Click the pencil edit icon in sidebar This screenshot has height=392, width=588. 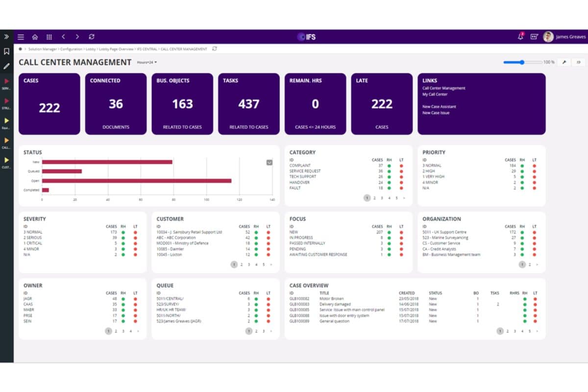pos(6,66)
